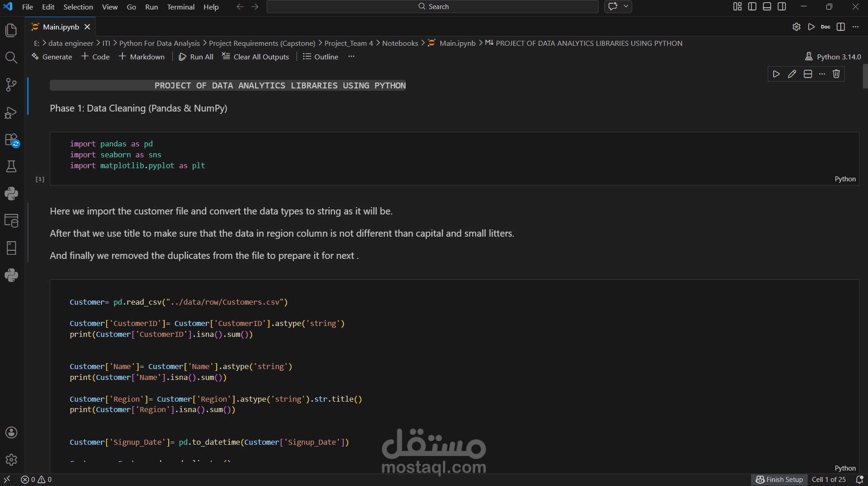Open the Help menu

point(211,7)
